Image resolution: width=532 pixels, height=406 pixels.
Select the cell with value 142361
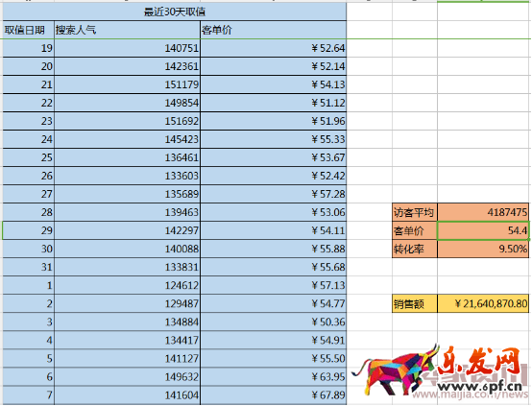pyautogui.click(x=127, y=66)
